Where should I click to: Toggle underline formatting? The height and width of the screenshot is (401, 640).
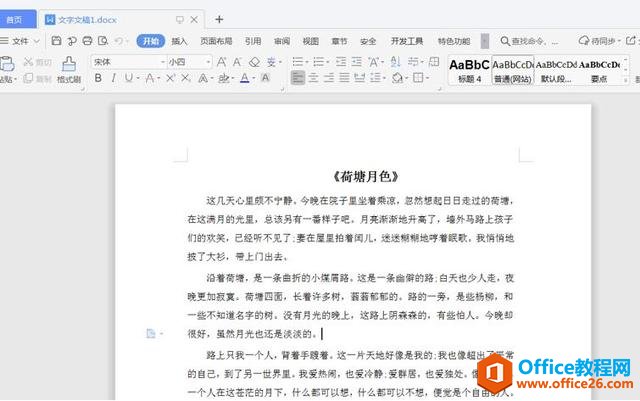click(129, 78)
